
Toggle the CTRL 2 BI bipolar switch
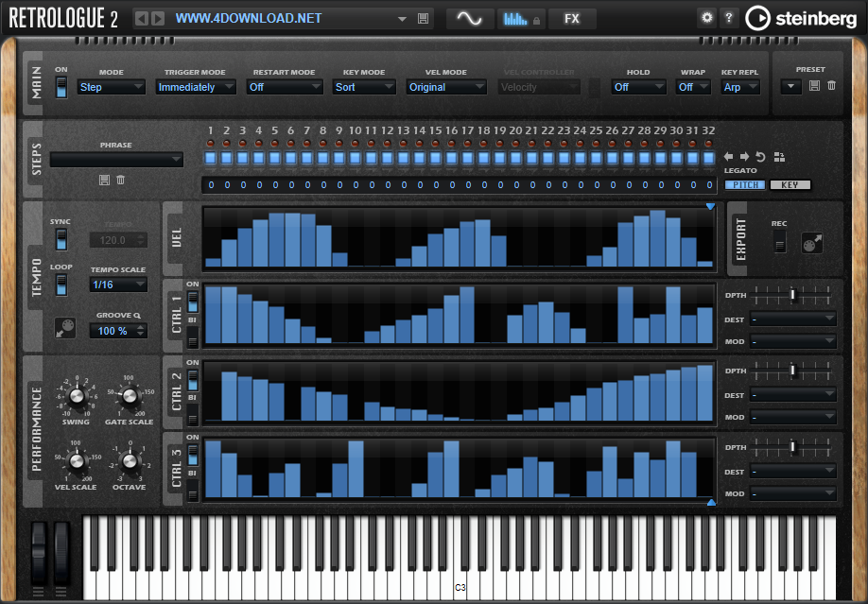tap(193, 414)
